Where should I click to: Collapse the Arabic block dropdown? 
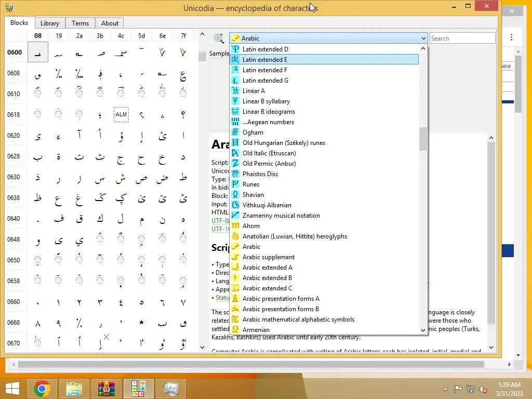coord(423,38)
